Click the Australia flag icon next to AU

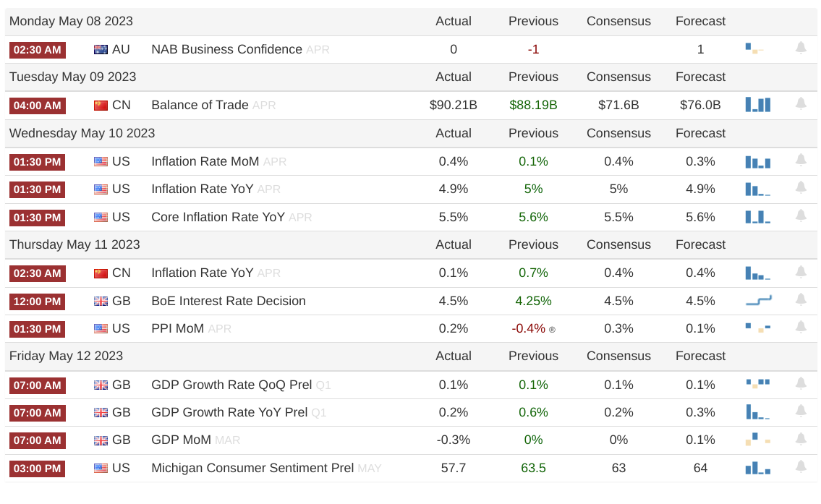[101, 50]
